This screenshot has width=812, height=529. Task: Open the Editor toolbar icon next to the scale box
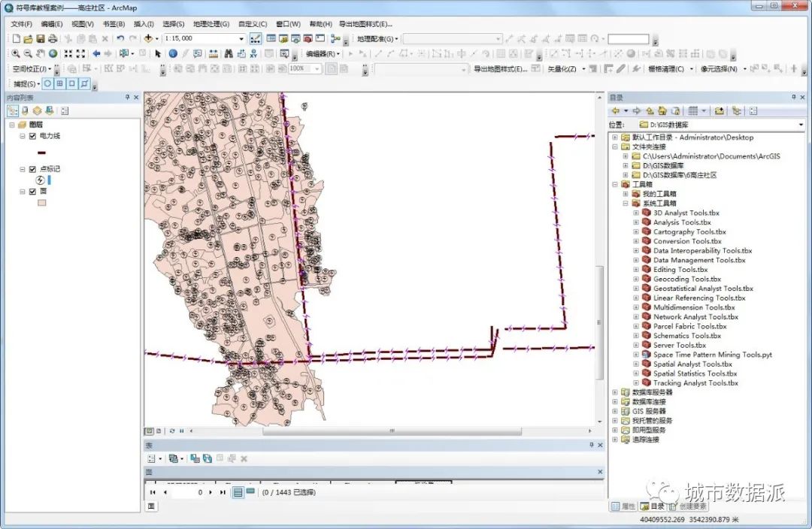click(256, 38)
